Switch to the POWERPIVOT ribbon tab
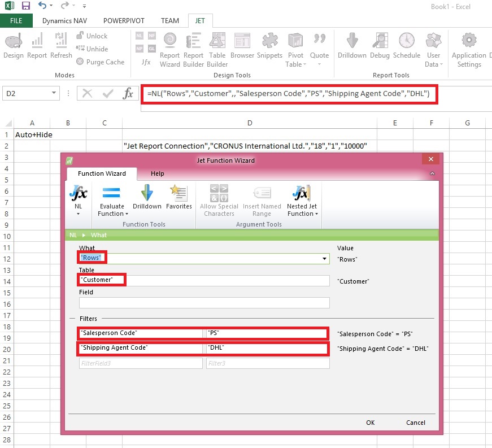This screenshot has width=492, height=448. (x=125, y=21)
